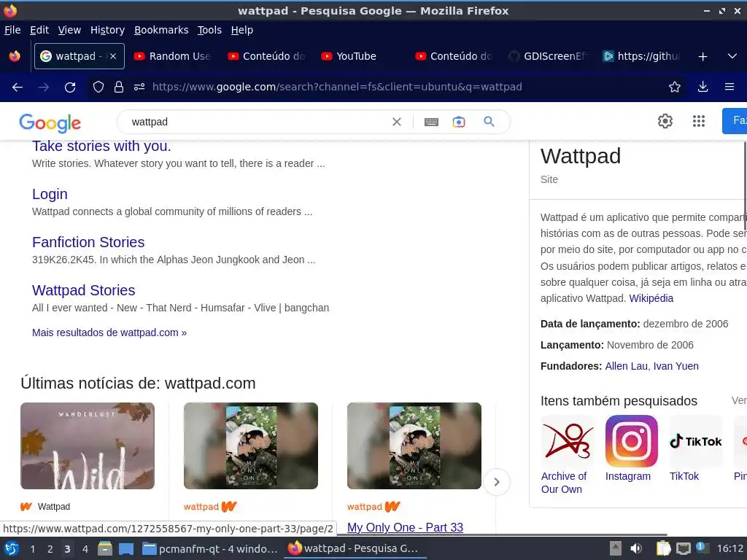Open the Fanfiction Stories link
The image size is (747, 560).
point(88,242)
